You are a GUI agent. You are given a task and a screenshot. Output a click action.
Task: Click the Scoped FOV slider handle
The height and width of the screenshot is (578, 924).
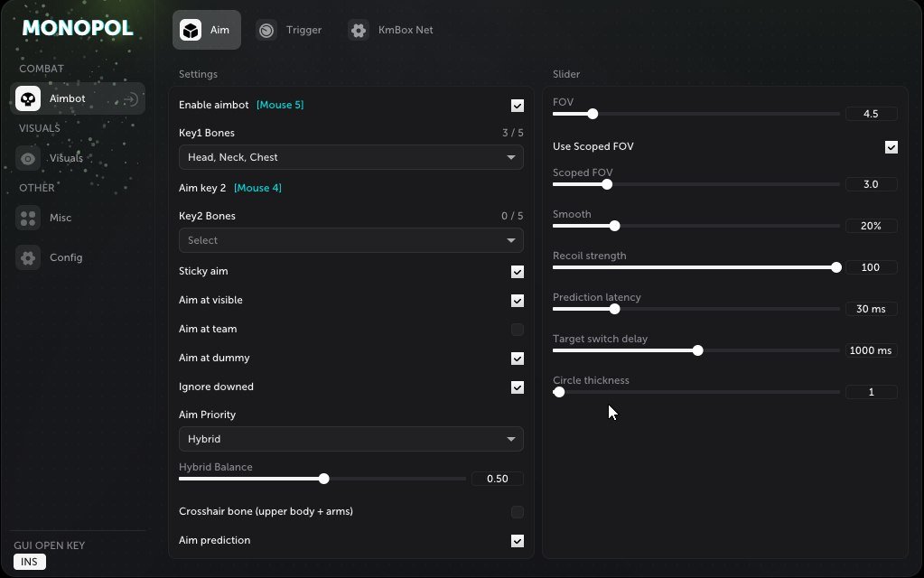tap(607, 184)
